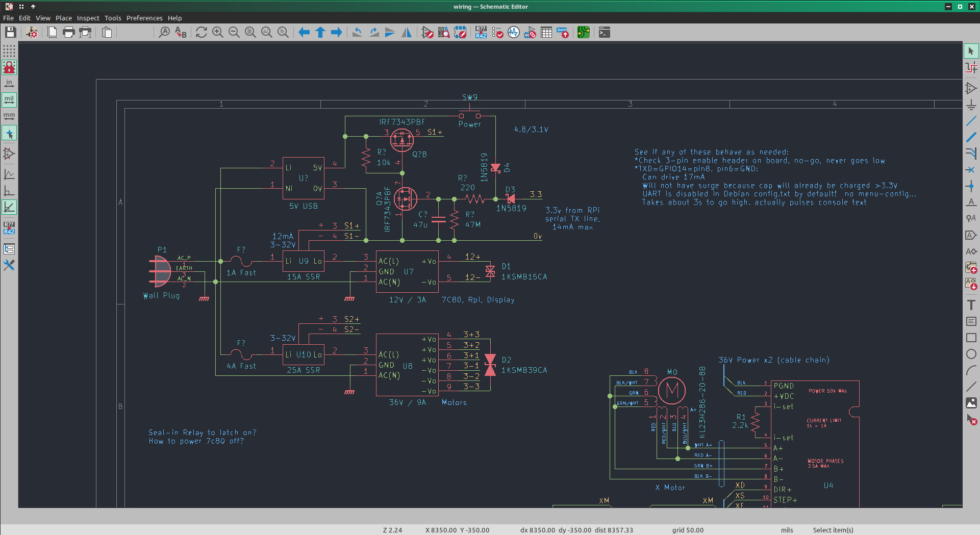The width and height of the screenshot is (980, 535).
Task: Open the Find tool
Action: (x=164, y=33)
